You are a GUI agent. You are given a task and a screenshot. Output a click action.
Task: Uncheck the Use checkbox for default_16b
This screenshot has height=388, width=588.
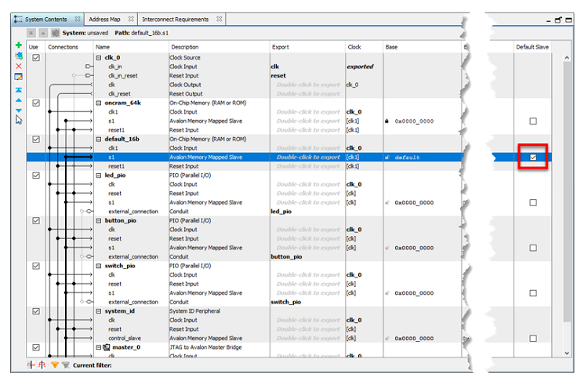36,139
